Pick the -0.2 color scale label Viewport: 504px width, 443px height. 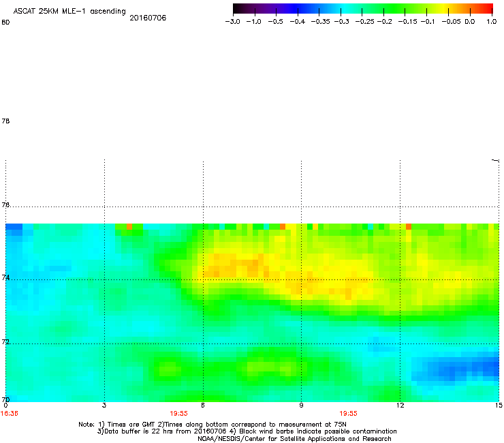[x=384, y=22]
